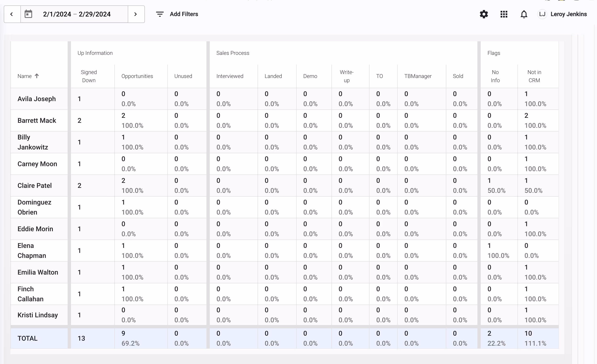Go to next date range

coord(136,14)
